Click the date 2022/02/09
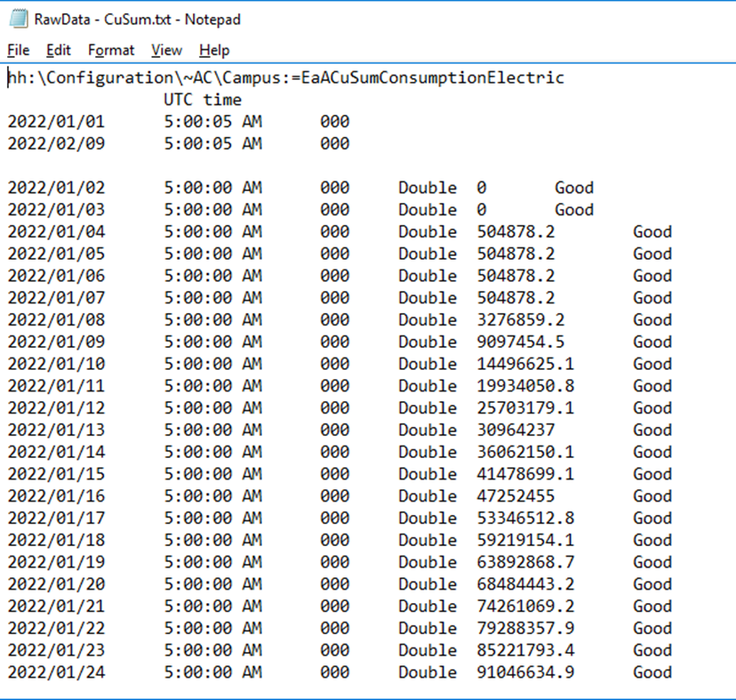The width and height of the screenshot is (736, 700). (x=56, y=144)
